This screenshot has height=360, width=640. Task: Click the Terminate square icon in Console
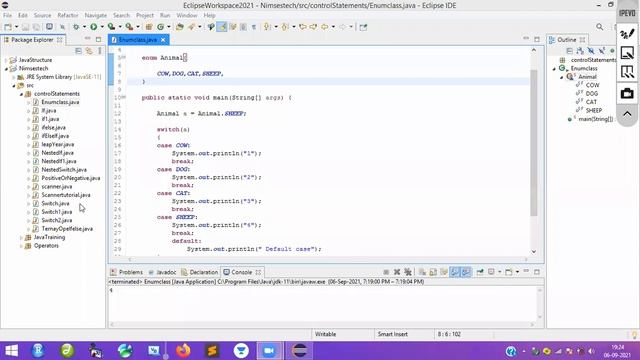click(x=386, y=272)
